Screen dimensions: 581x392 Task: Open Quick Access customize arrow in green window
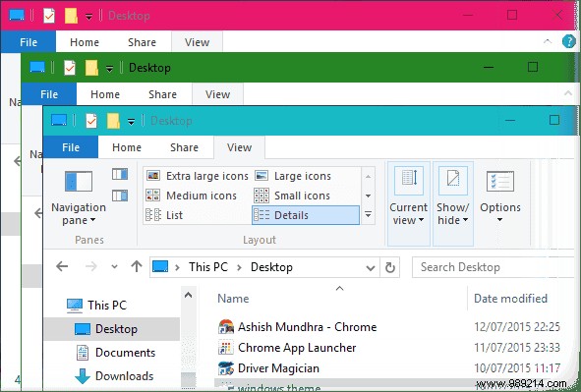click(110, 69)
